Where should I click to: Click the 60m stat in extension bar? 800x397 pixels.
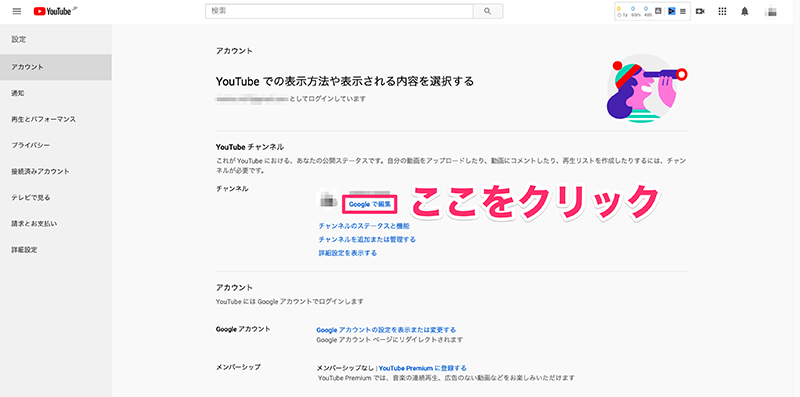click(x=635, y=12)
